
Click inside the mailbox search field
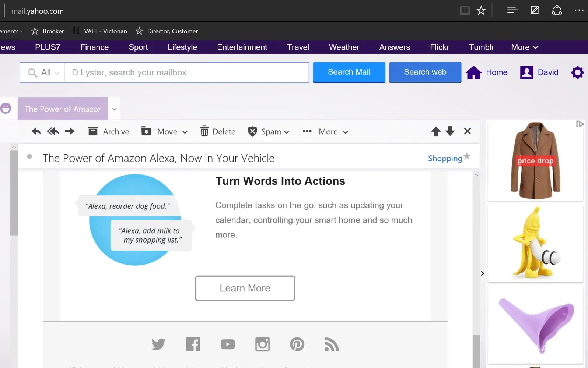click(x=187, y=72)
